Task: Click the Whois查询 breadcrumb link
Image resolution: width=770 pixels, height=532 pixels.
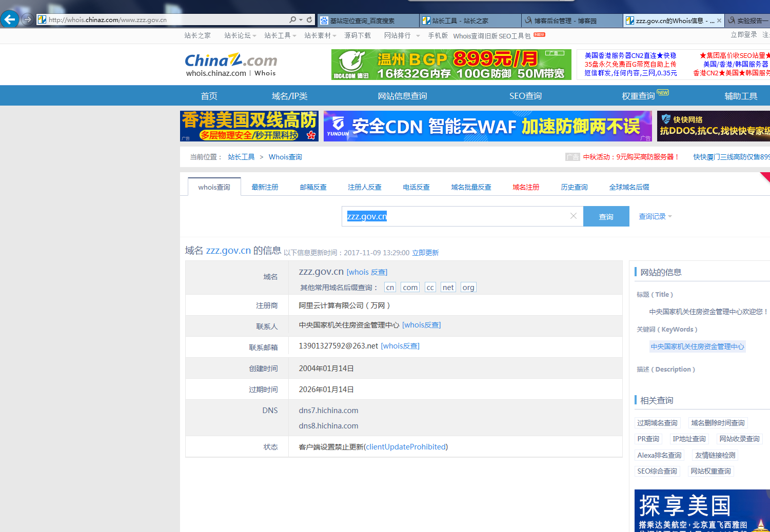Action: click(x=285, y=157)
